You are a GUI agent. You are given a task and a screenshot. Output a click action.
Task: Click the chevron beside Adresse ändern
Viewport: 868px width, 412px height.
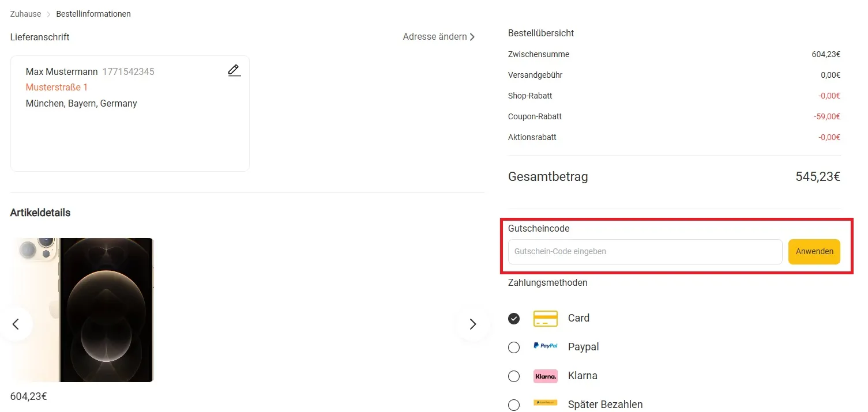tap(473, 36)
